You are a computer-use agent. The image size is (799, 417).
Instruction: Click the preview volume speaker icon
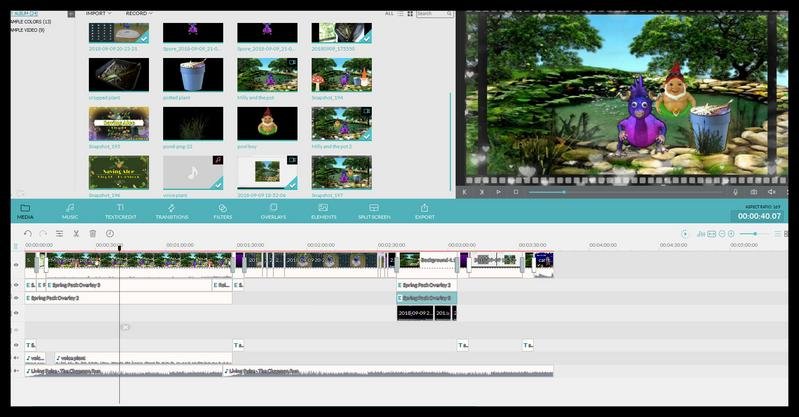[x=772, y=192]
